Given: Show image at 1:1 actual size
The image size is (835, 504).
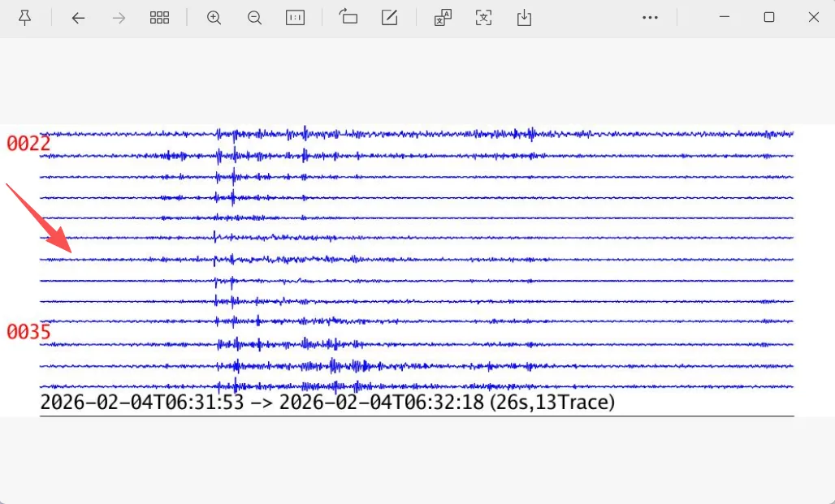Looking at the screenshot, I should coord(295,18).
